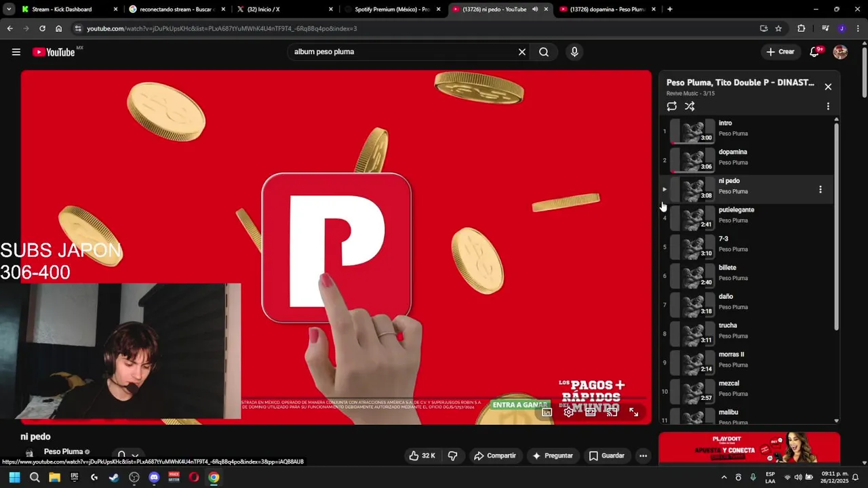The height and width of the screenshot is (488, 868).
Task: Switch to the Stream - Kick Dashboard tab
Action: [71, 9]
